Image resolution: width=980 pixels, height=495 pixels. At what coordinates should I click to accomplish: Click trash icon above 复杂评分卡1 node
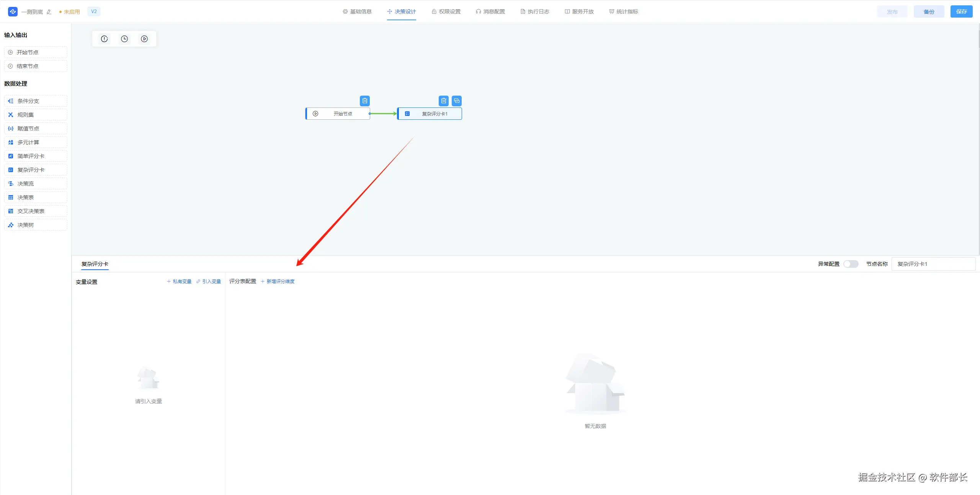click(x=444, y=101)
